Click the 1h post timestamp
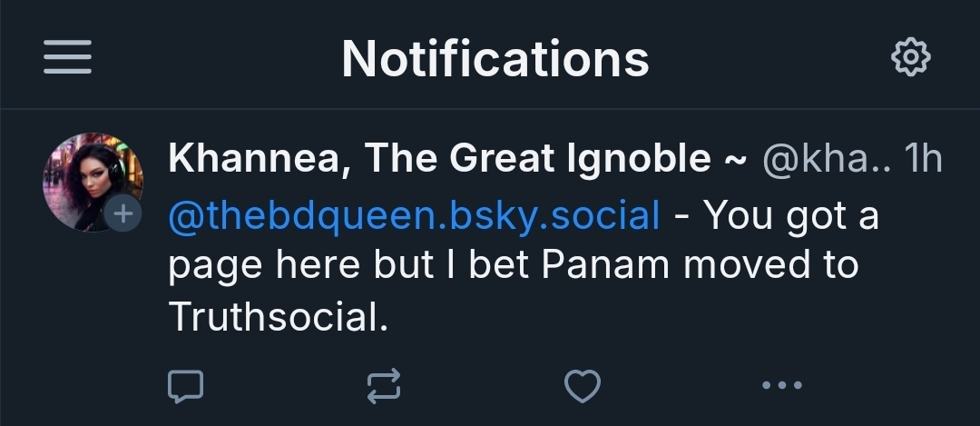The width and height of the screenshot is (980, 426). (925, 161)
